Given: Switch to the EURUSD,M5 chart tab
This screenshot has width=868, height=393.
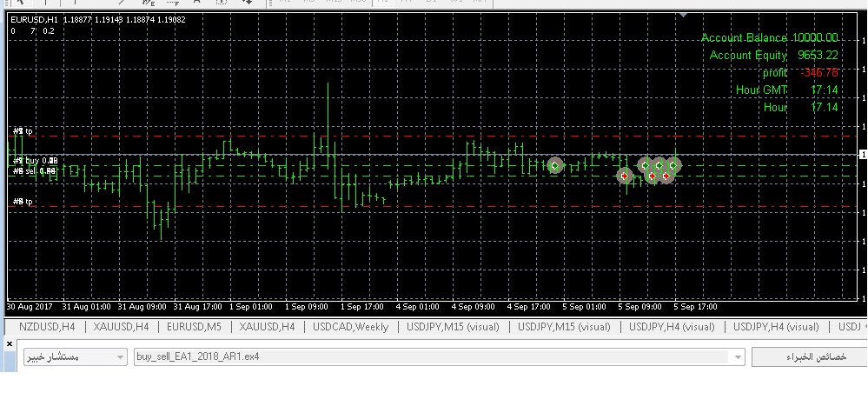Looking at the screenshot, I should pos(193,327).
